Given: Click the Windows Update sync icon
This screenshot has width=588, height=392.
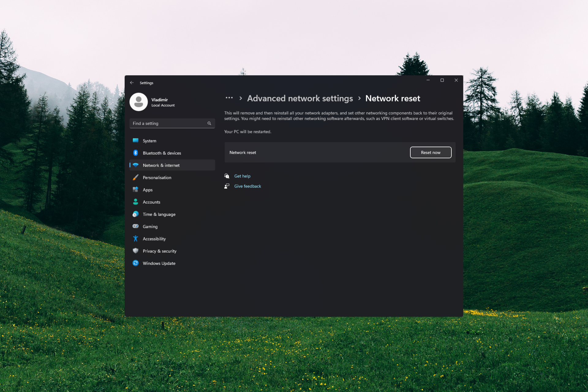Looking at the screenshot, I should [135, 263].
